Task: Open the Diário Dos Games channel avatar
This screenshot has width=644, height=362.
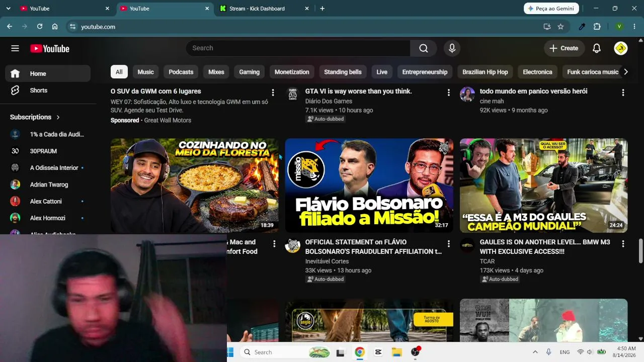Action: coord(293,94)
